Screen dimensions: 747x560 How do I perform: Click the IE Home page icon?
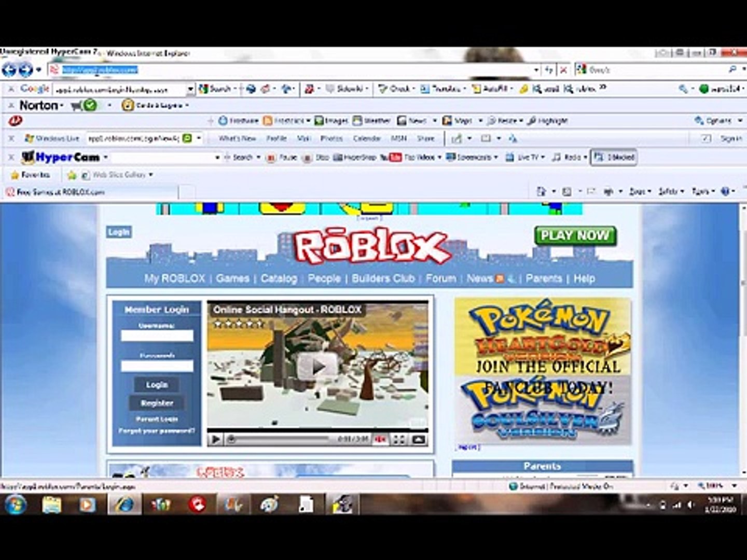pyautogui.click(x=541, y=191)
